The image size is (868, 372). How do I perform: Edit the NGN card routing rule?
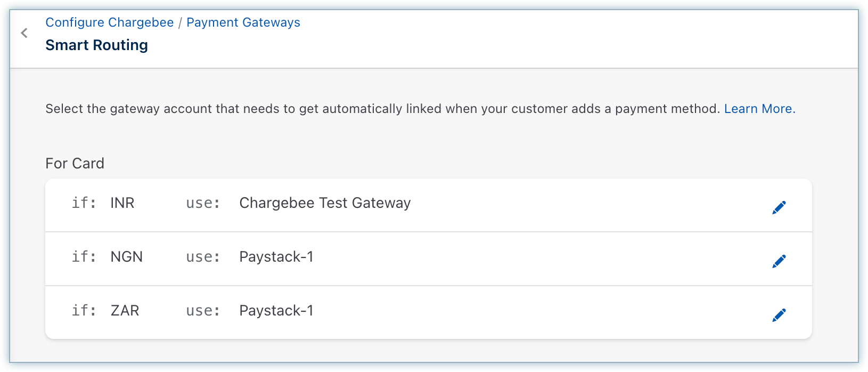779,261
